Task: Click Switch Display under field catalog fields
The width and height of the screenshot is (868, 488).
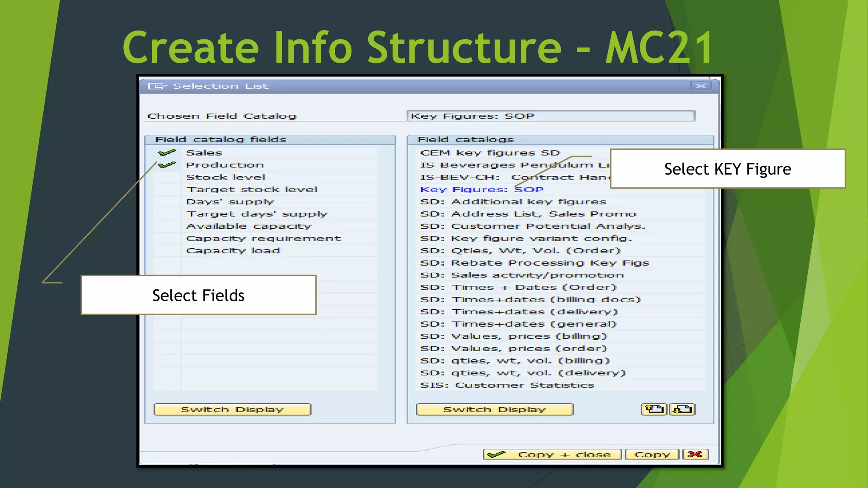Action: click(x=232, y=410)
